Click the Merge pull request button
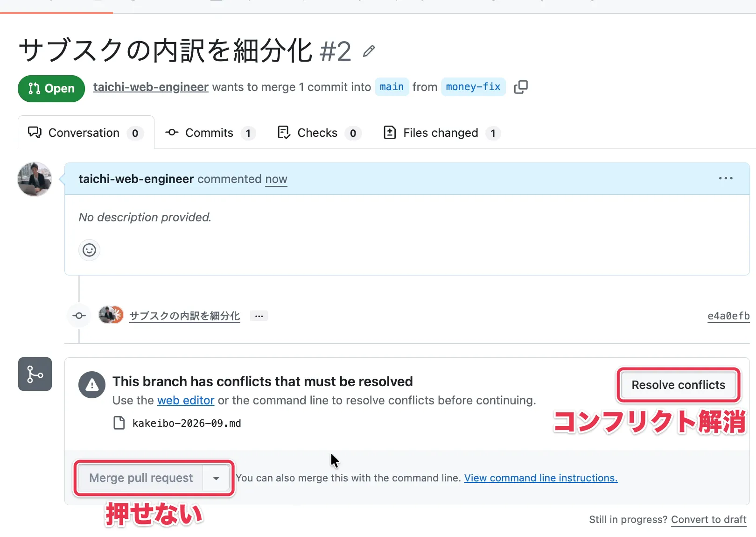Viewport: 756px width, 537px height. coord(140,478)
